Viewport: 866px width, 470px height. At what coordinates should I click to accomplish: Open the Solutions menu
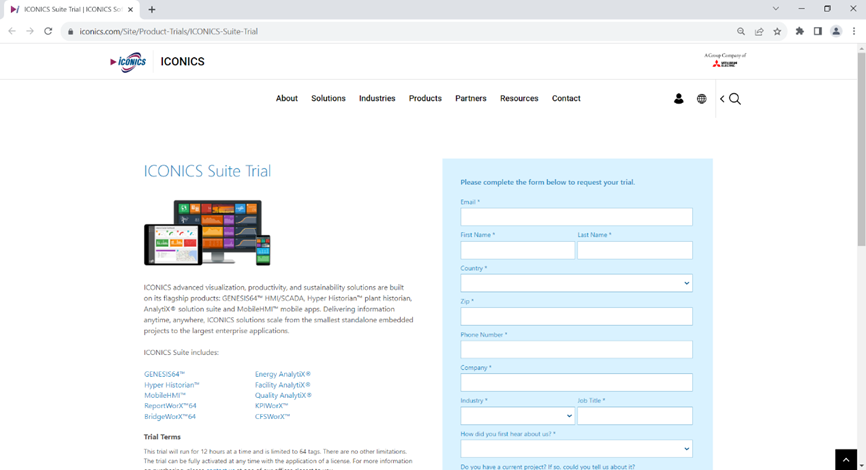pos(328,99)
